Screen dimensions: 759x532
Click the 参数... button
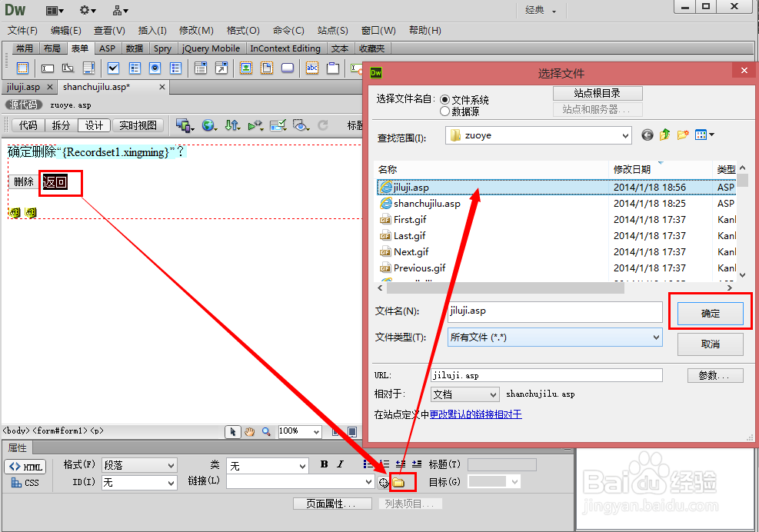[x=715, y=375]
